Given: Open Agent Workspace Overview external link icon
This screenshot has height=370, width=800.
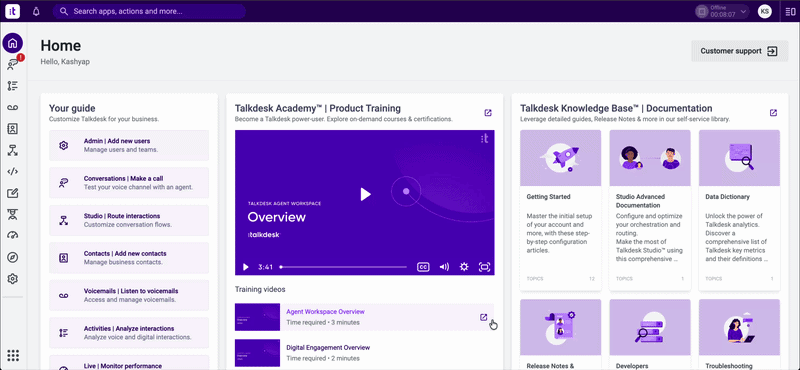Looking at the screenshot, I should click(484, 317).
